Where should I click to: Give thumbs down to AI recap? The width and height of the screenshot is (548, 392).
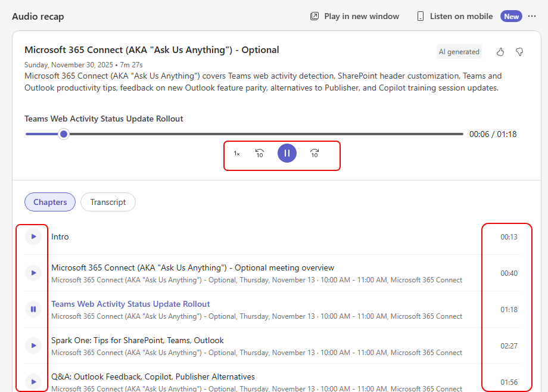(x=519, y=52)
